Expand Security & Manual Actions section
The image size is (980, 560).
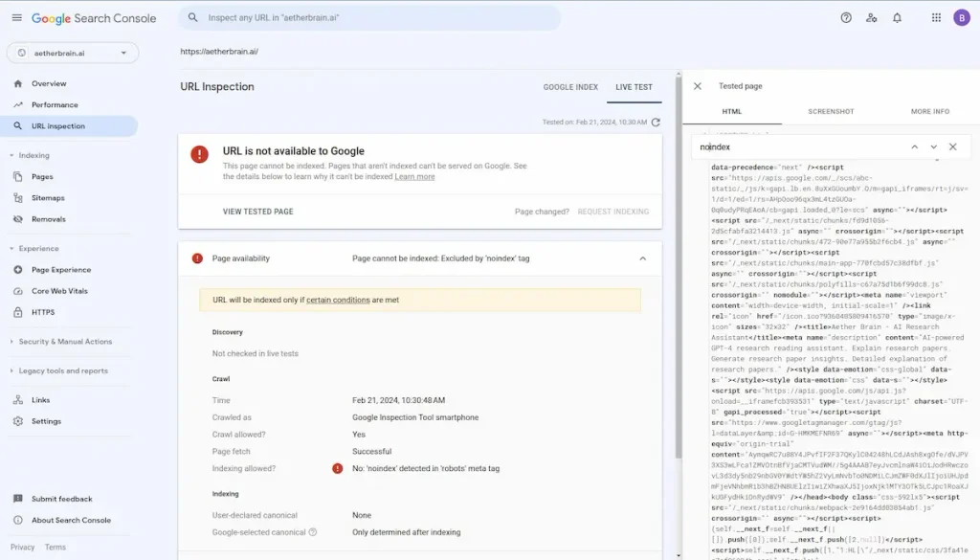click(x=60, y=341)
